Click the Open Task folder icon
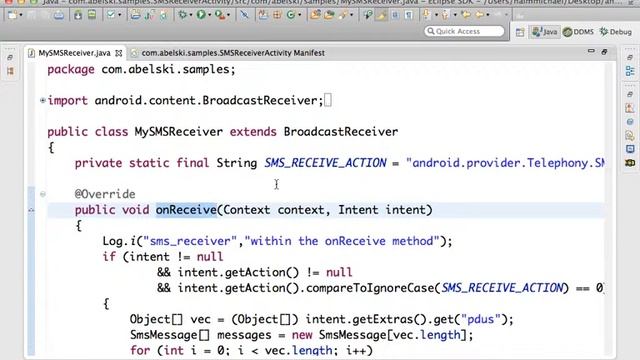 [x=329, y=15]
